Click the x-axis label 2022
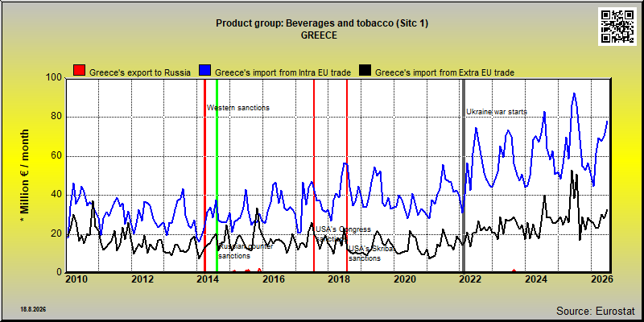This screenshot has height=322, width=644. [471, 279]
